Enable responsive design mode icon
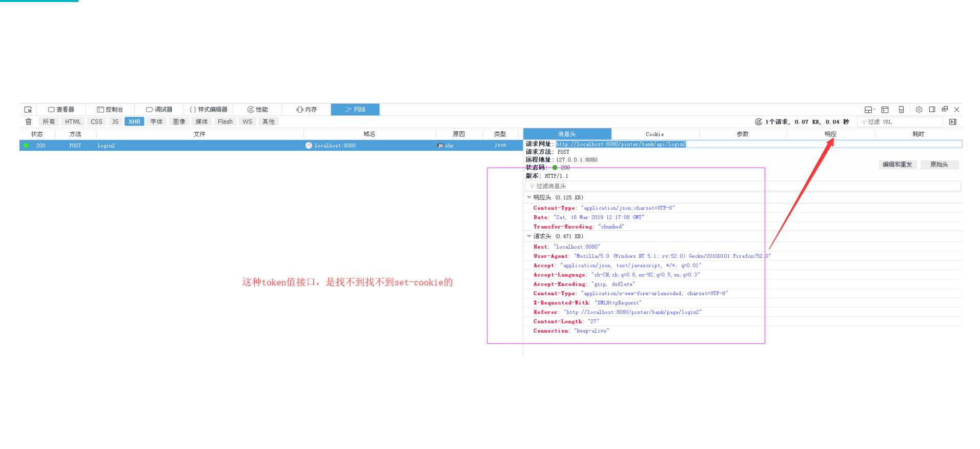The width and height of the screenshot is (980, 449). [901, 110]
